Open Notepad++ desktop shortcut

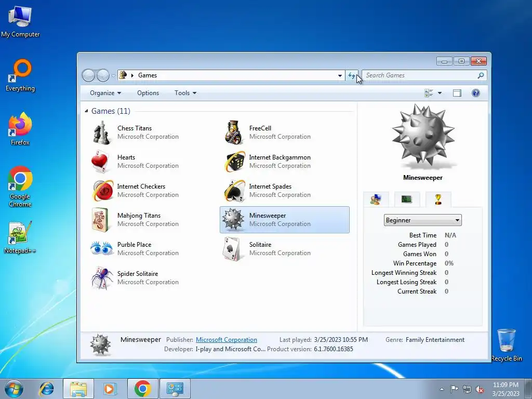tap(20, 237)
